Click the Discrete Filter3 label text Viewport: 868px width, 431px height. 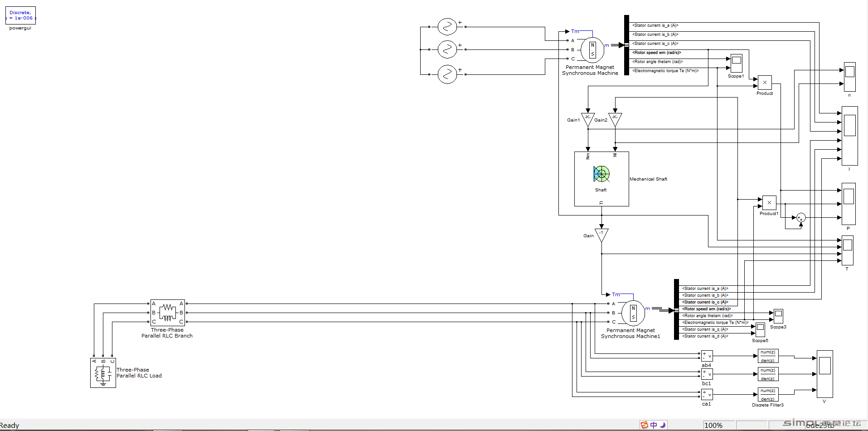(768, 405)
